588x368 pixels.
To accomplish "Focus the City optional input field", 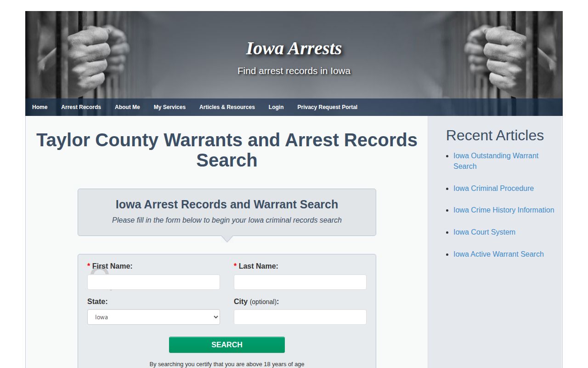I will [x=300, y=317].
